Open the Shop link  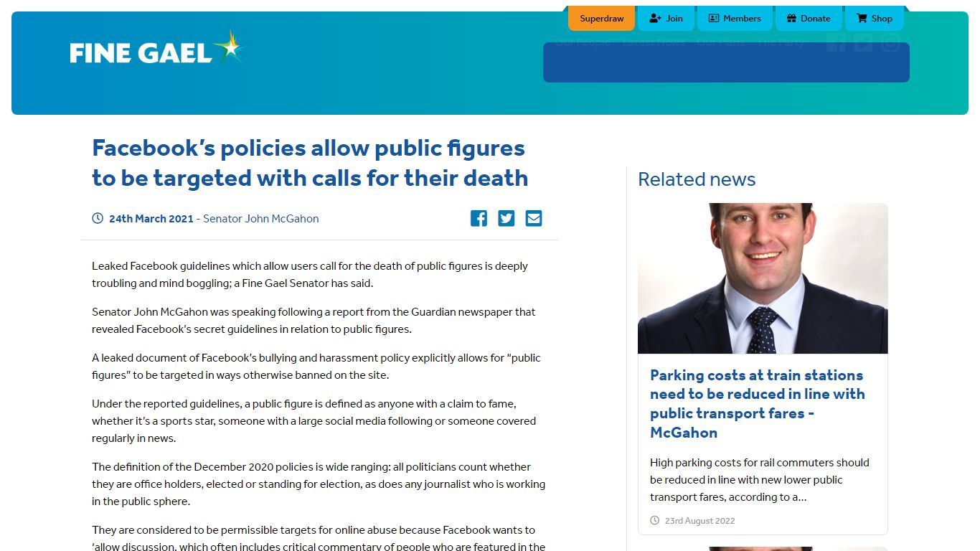point(875,19)
